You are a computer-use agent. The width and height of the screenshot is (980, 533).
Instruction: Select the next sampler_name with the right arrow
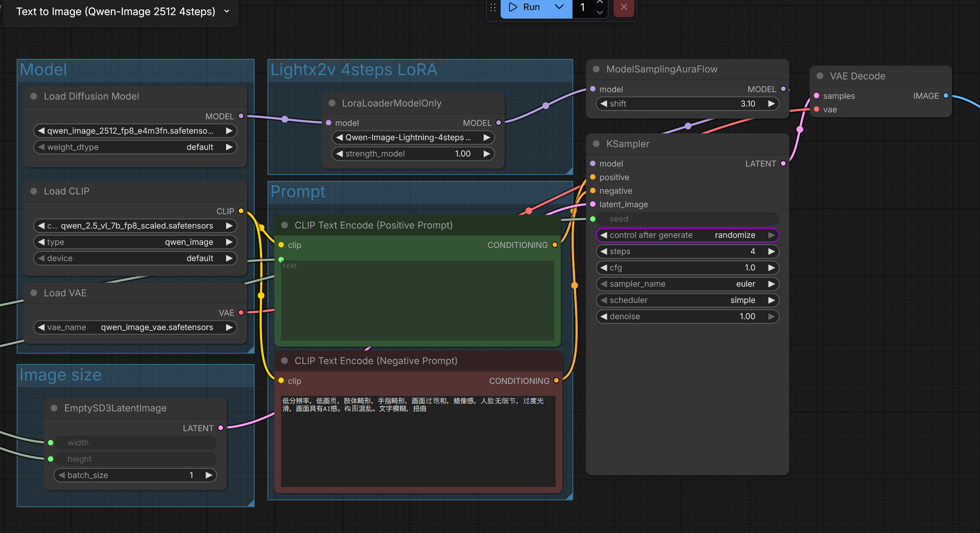tap(771, 284)
